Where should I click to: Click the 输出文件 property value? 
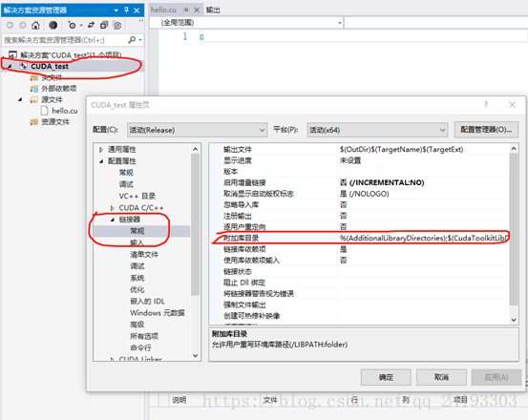[x=423, y=150]
